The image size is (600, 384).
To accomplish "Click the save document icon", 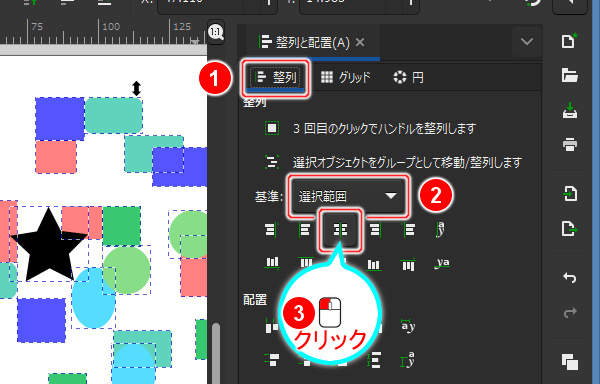I will pos(570,110).
